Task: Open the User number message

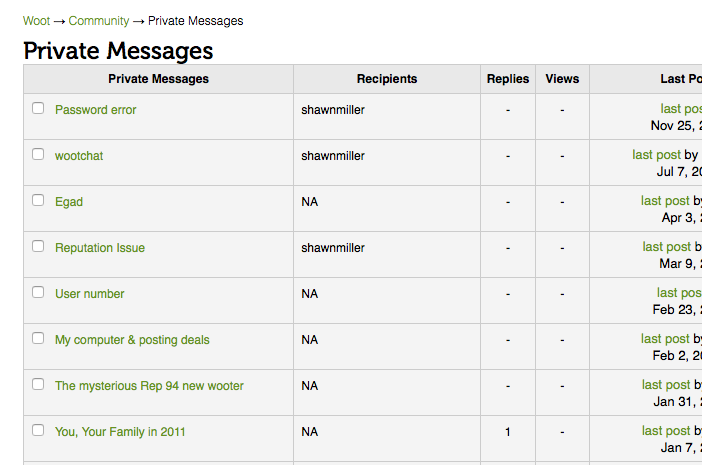Action: coord(90,294)
